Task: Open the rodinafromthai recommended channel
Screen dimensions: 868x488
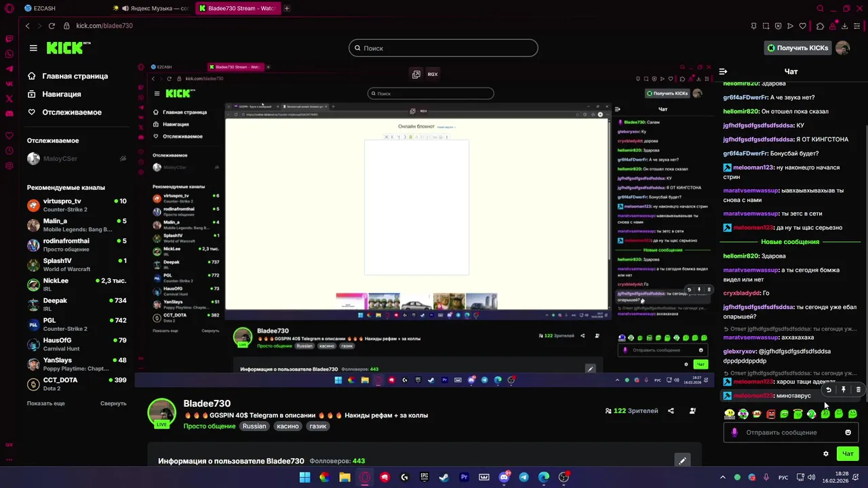Action: coord(77,245)
